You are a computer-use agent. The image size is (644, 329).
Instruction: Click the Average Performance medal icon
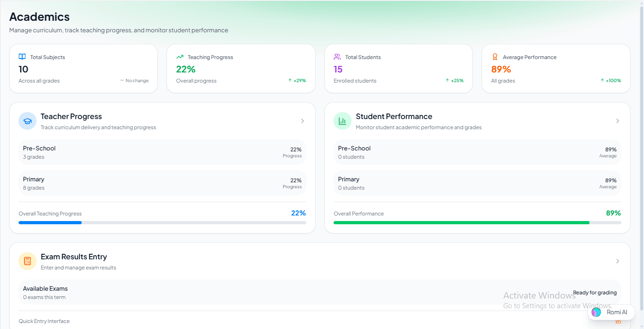(x=495, y=56)
